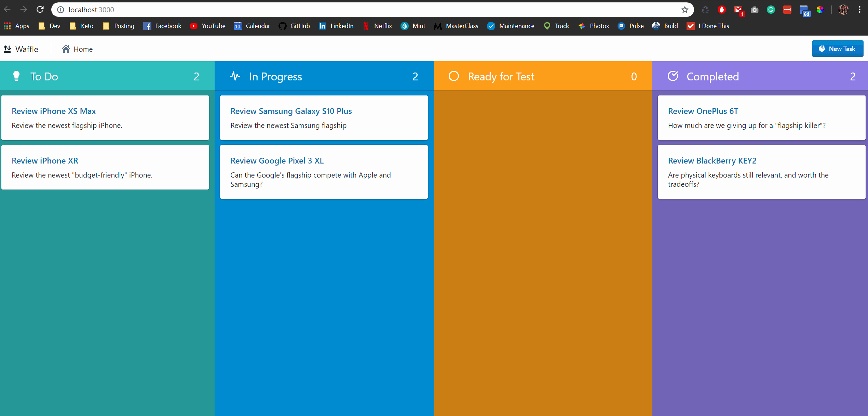Viewport: 868px width, 416px height.
Task: Open the Review iPhone XS Max task link
Action: [54, 111]
